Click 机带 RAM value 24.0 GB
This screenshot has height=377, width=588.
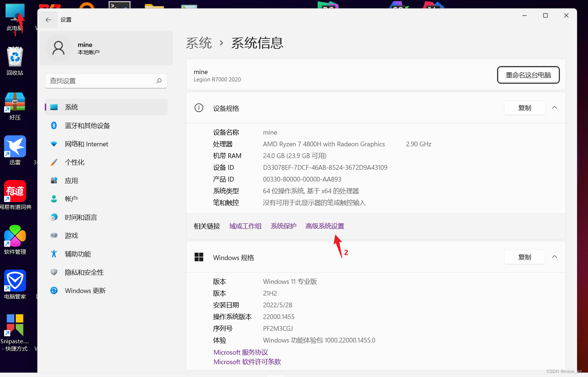(295, 156)
